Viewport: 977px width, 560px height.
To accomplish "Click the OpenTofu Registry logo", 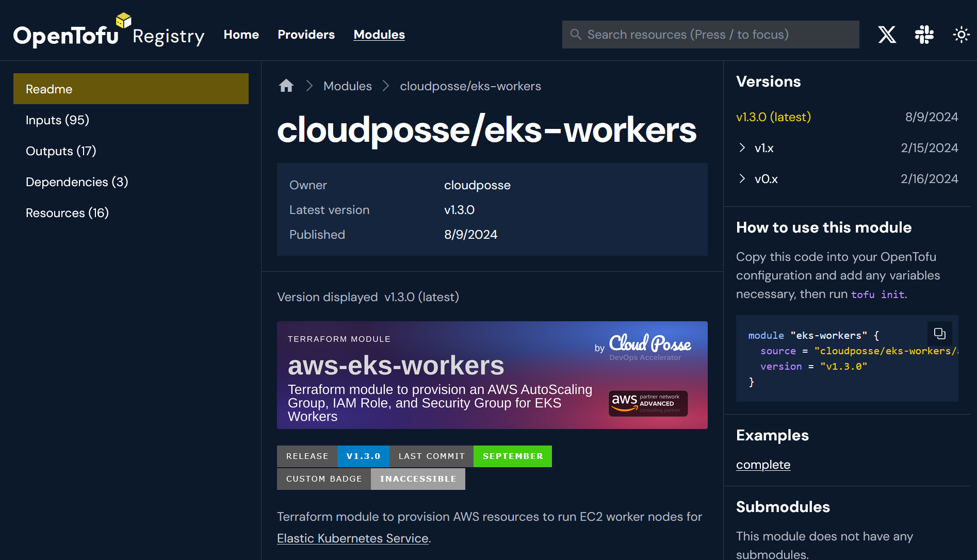I will point(108,32).
